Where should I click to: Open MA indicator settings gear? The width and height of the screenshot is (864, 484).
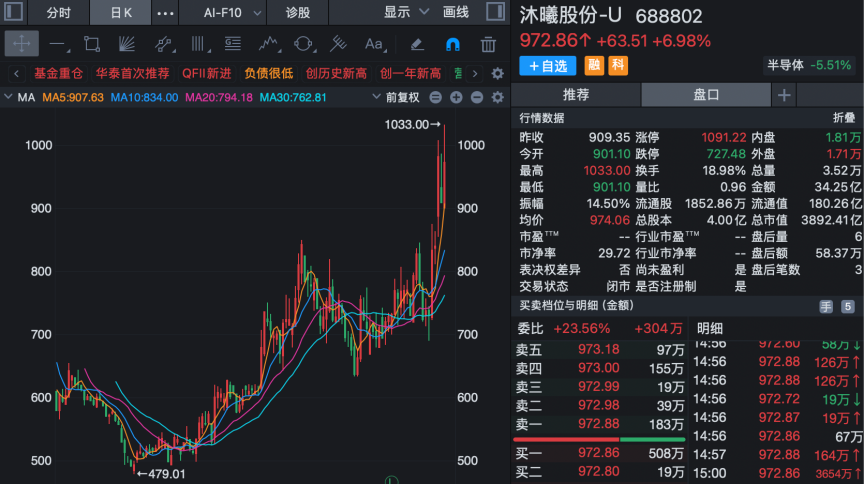(498, 98)
